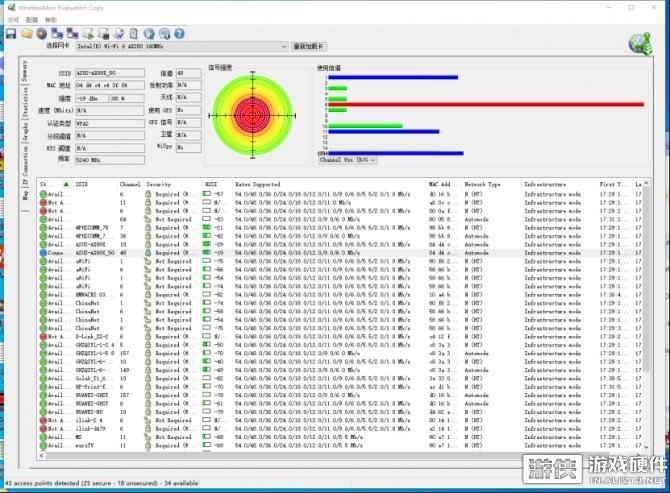The image size is (670, 493).
Task: Click the blue connected status icon for ASUS-AX86U_5G
Action: point(42,253)
